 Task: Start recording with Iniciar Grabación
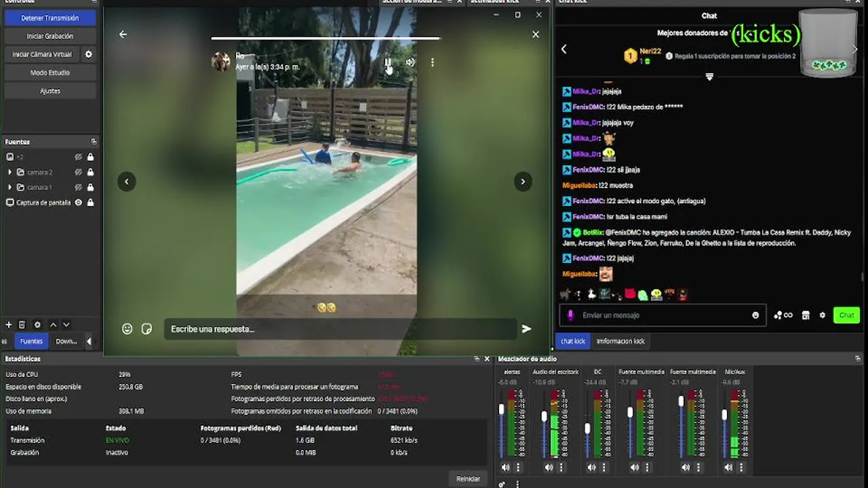pos(50,36)
